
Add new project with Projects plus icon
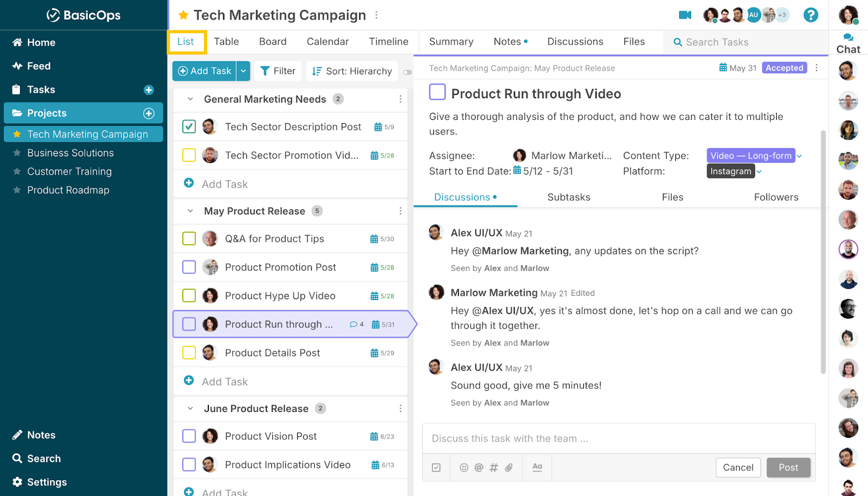[149, 113]
